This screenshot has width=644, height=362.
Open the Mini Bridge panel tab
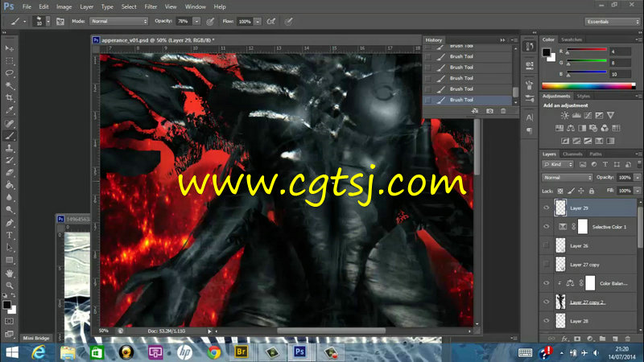tap(36, 338)
